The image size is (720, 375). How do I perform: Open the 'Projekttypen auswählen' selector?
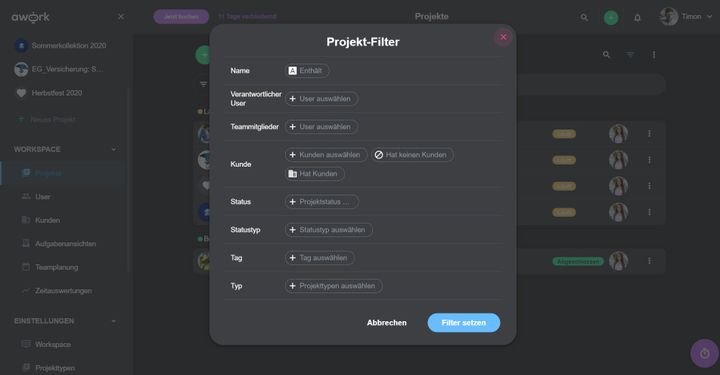333,285
